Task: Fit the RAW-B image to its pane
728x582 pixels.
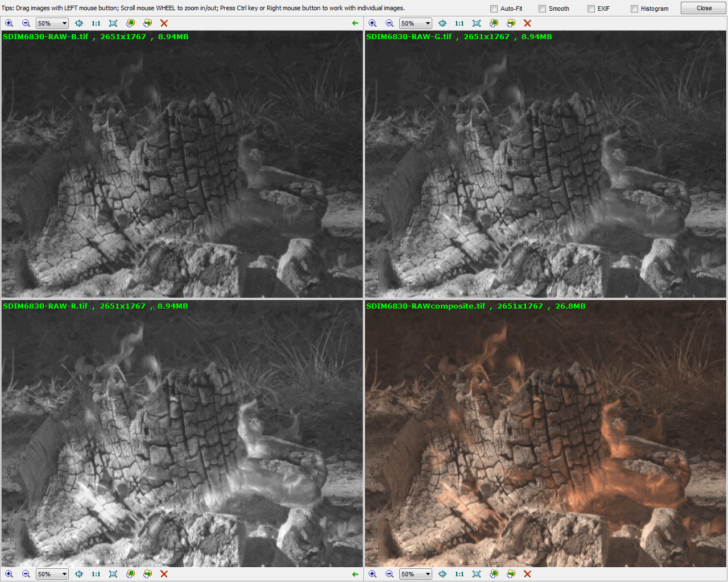Action: (x=113, y=23)
